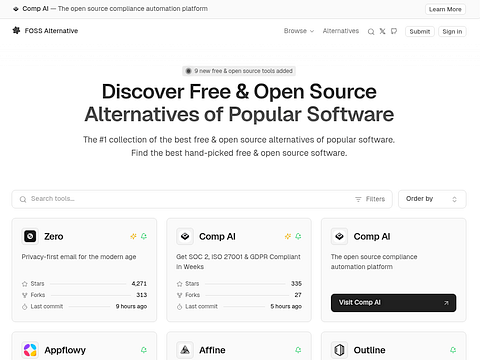Click the search magnifier icon in navbar
This screenshot has width=480, height=360.
(x=371, y=32)
